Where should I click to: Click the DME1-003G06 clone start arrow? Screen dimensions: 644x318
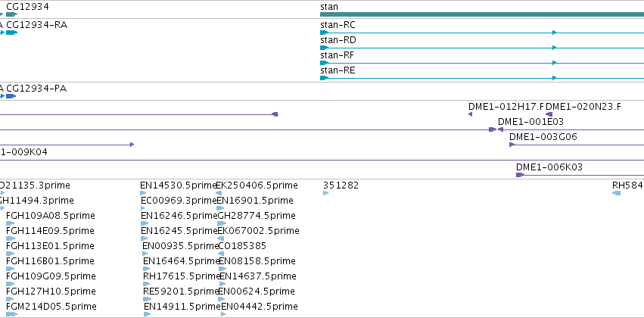click(x=512, y=145)
